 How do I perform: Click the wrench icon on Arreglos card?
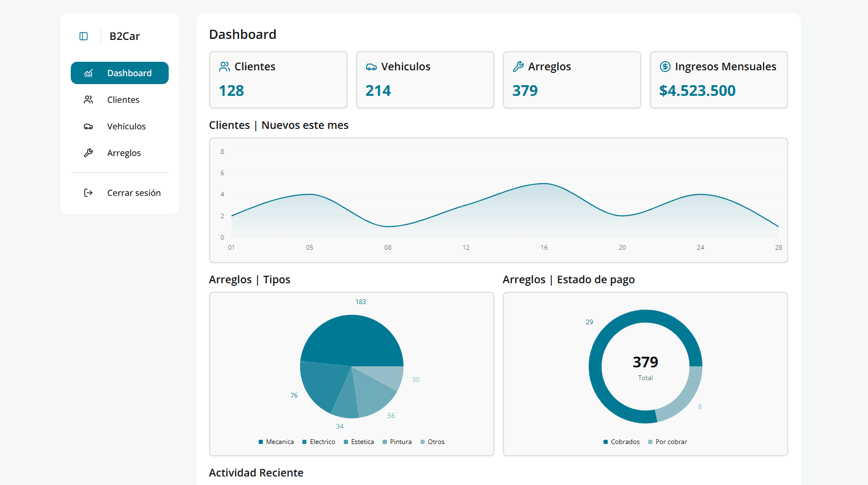coord(518,67)
